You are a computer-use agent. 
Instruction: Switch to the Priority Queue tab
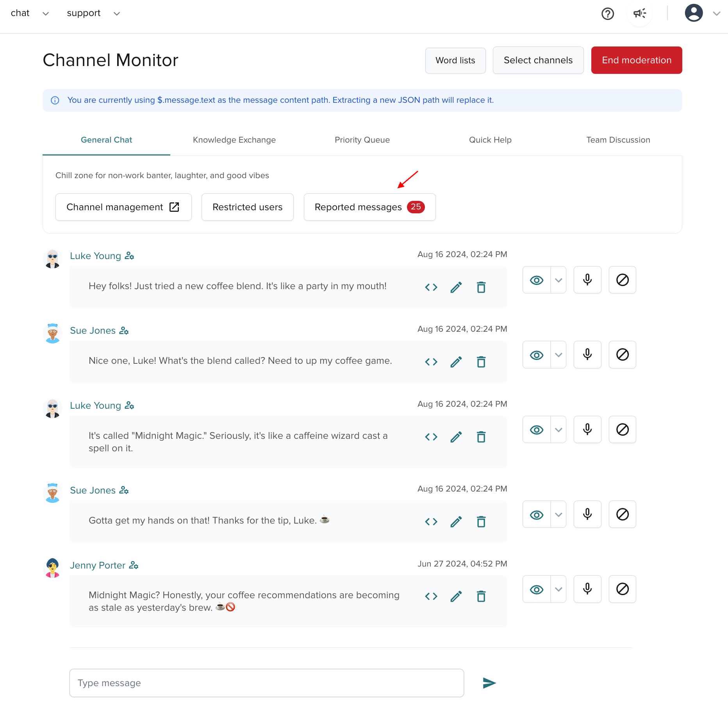tap(362, 139)
